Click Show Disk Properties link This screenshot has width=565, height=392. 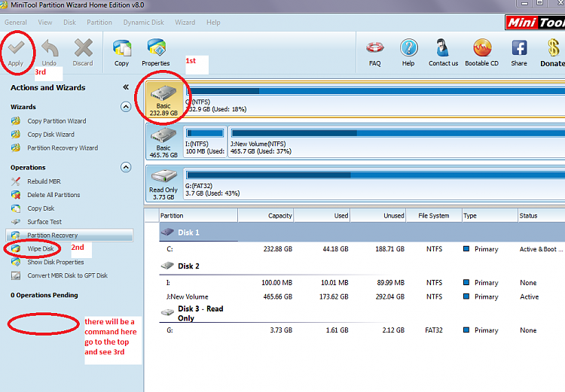[56, 262]
